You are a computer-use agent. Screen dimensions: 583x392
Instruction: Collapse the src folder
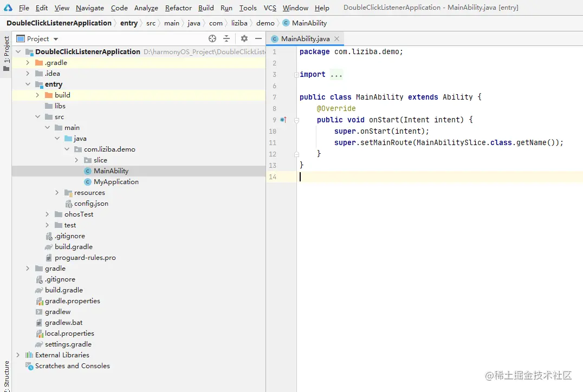coord(37,116)
